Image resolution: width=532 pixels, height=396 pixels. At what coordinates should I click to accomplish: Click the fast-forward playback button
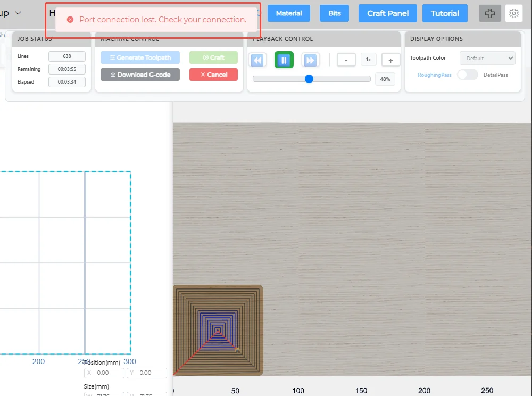pos(310,60)
